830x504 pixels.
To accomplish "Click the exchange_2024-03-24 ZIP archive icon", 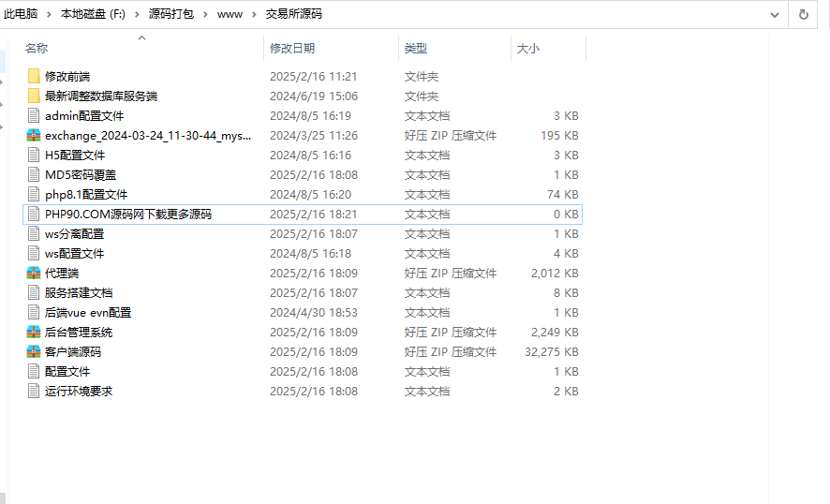I will point(34,136).
